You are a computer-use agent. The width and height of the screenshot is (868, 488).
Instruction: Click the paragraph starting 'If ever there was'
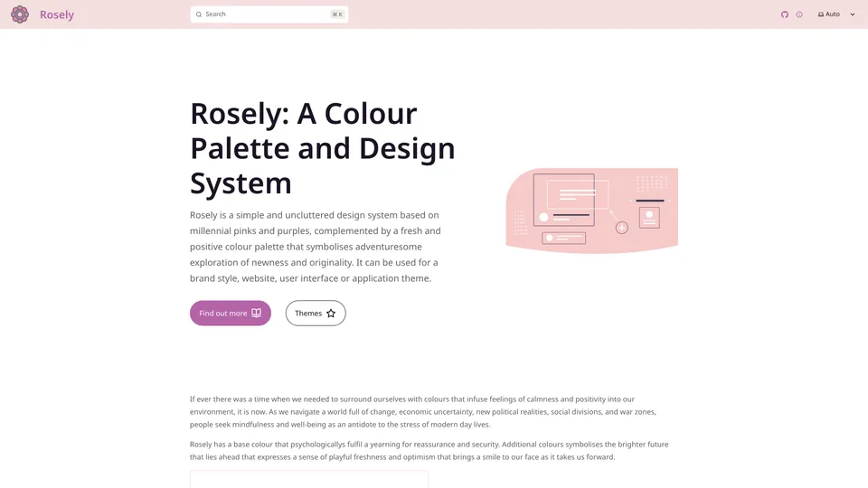423,412
